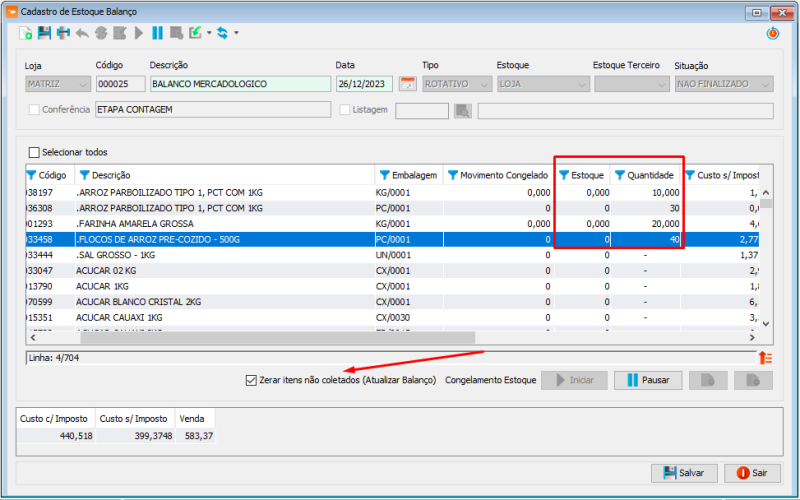The image size is (800, 500).
Task: Click the horizontal scrollbar thumb
Action: [x=278, y=337]
